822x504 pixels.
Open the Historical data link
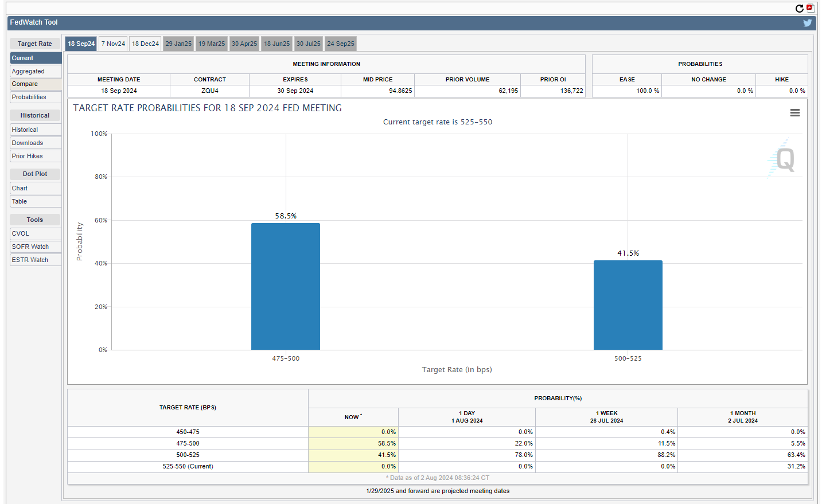pyautogui.click(x=35, y=130)
